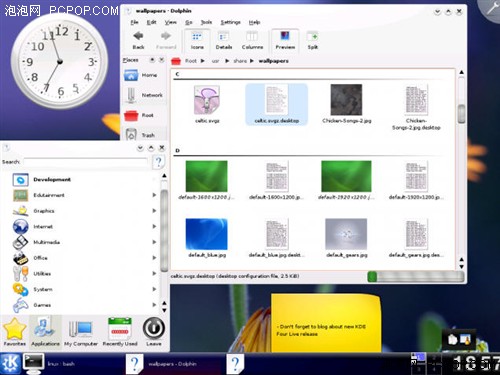Click the digital clock in panel

pyautogui.click(x=476, y=364)
